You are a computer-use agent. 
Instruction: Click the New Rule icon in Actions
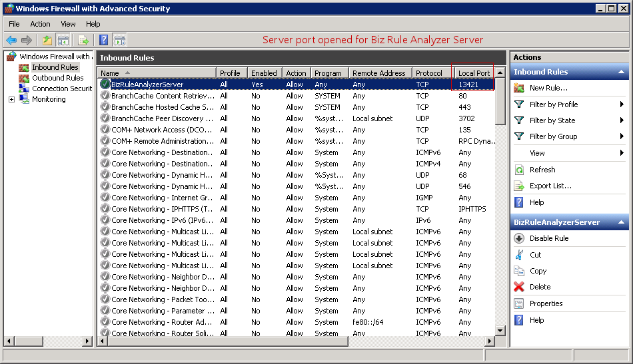tap(519, 88)
